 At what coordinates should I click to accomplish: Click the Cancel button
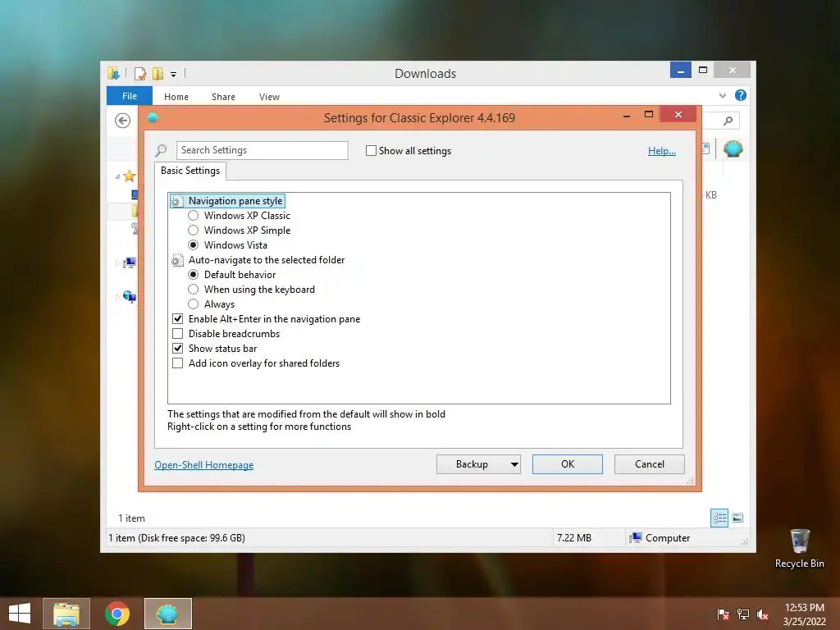650,464
